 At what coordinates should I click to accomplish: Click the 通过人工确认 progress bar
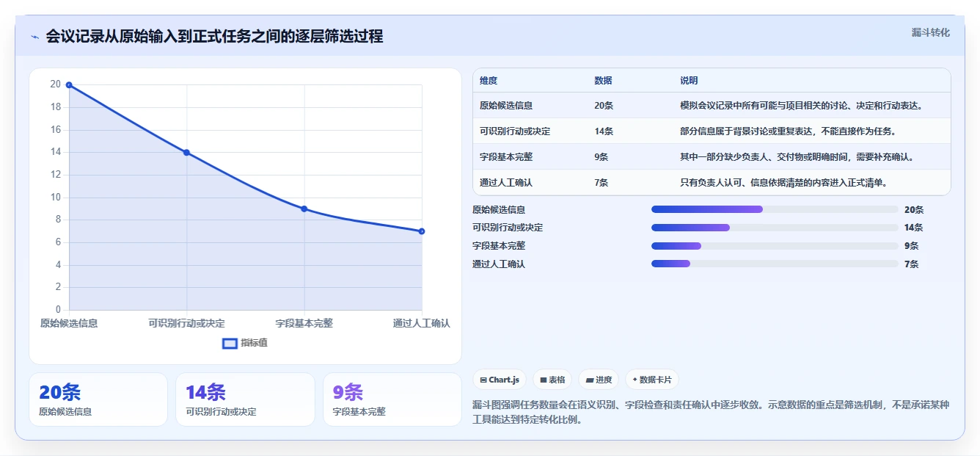775,264
